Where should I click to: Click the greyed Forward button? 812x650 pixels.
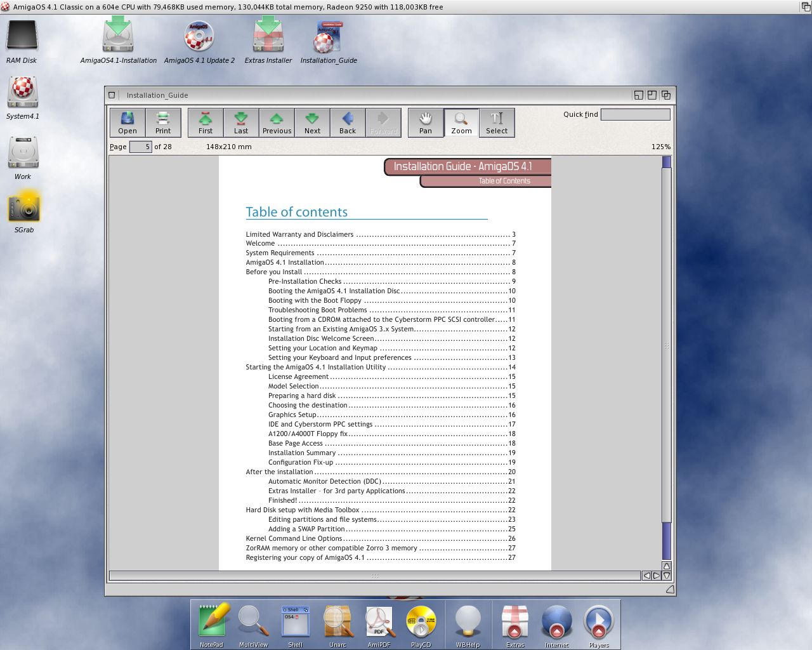tap(383, 123)
